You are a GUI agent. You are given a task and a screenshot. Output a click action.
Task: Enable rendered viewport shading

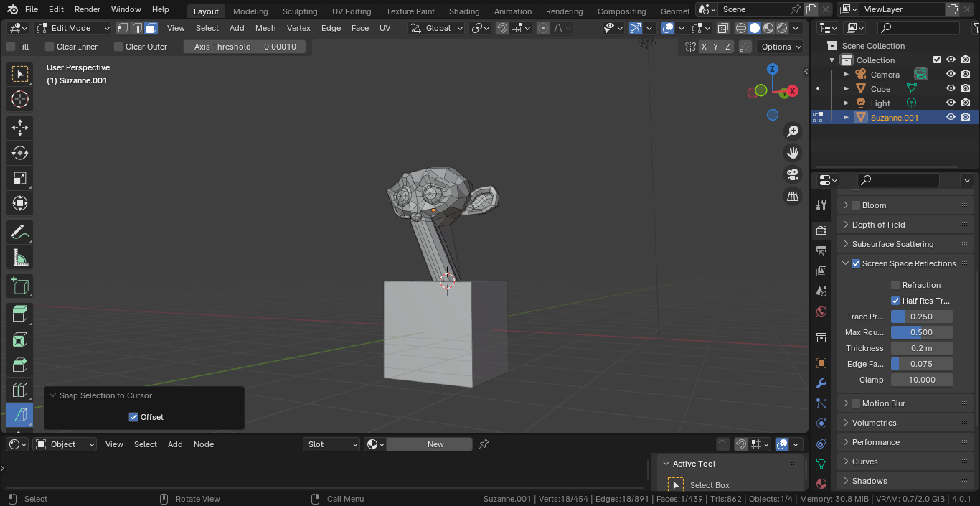click(782, 28)
